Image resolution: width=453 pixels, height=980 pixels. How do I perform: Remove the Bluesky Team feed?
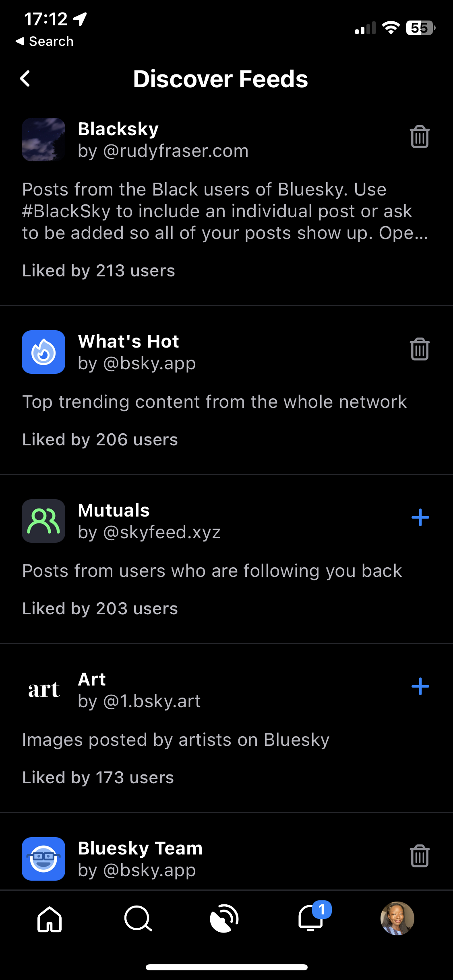420,856
